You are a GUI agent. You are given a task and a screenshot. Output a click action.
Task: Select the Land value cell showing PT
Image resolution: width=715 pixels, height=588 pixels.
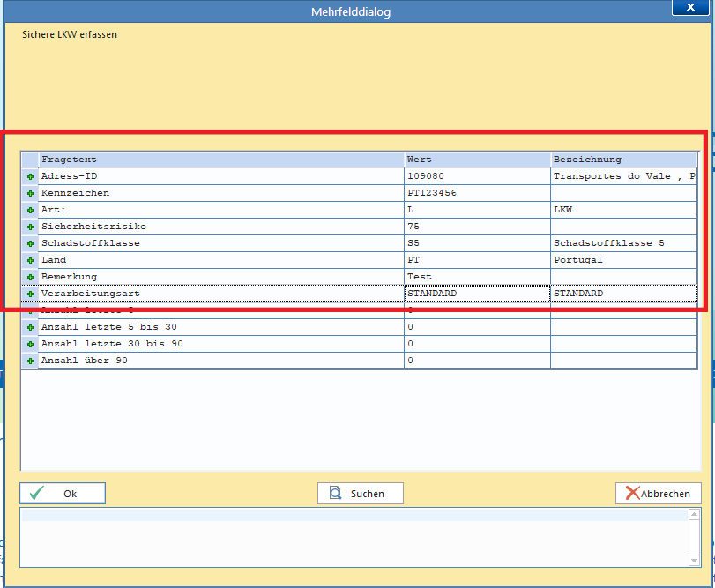click(478, 260)
